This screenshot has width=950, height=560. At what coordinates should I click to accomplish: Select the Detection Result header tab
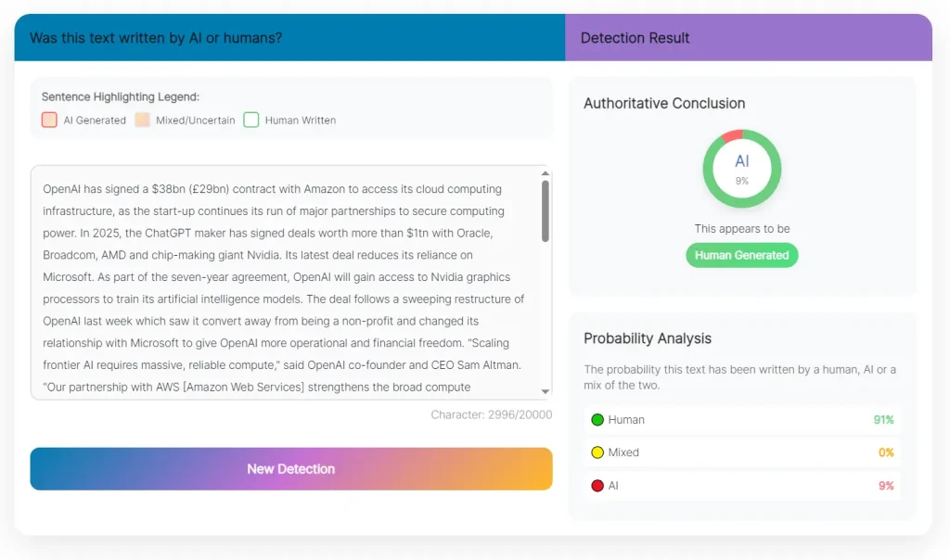pyautogui.click(x=635, y=38)
